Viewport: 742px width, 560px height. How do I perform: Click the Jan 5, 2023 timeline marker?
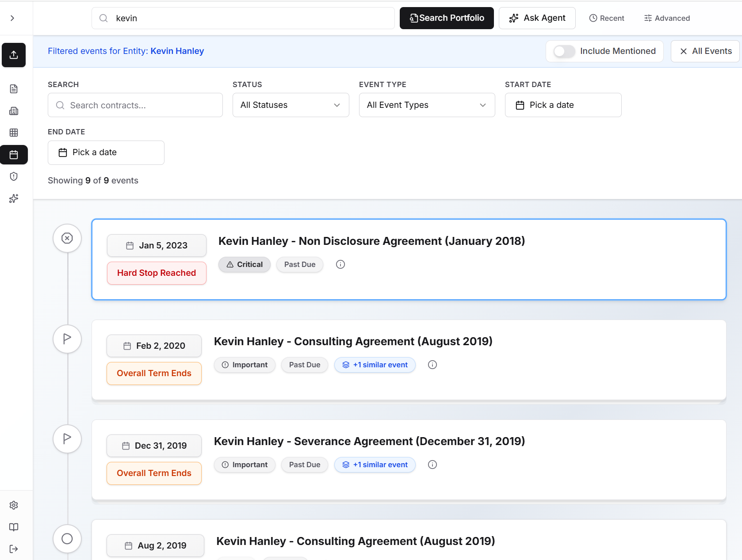tap(67, 238)
